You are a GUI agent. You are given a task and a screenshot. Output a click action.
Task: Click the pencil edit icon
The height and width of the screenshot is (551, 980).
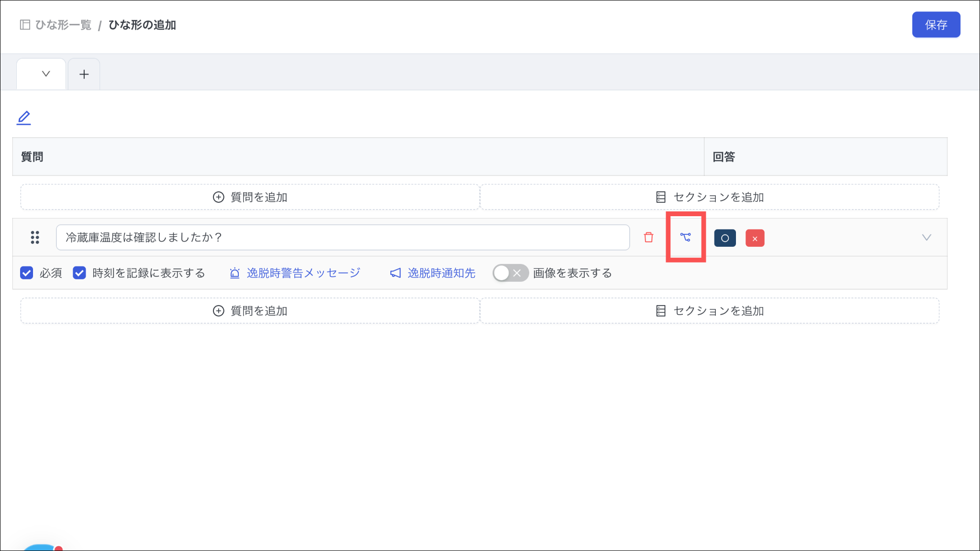(x=23, y=118)
